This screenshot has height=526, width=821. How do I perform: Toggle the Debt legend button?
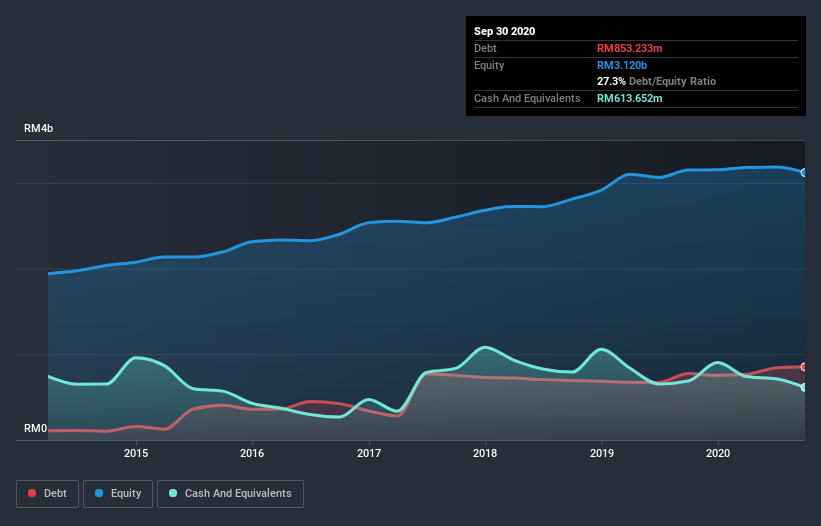click(x=47, y=494)
